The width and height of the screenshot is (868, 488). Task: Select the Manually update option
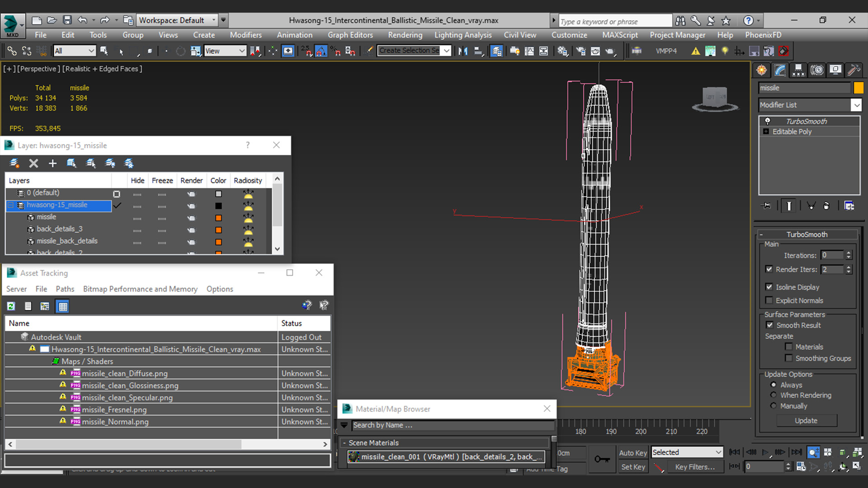tap(774, 406)
